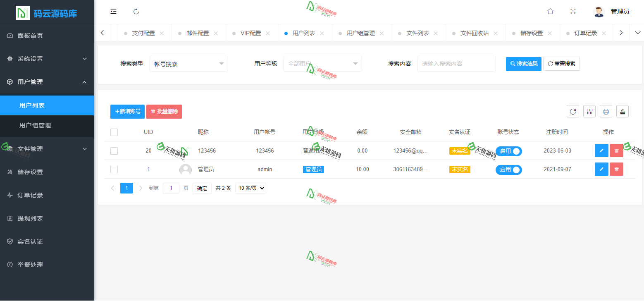644x301 pixels.
Task: Change page size via 10条/页 dropdown
Action: coord(250,188)
